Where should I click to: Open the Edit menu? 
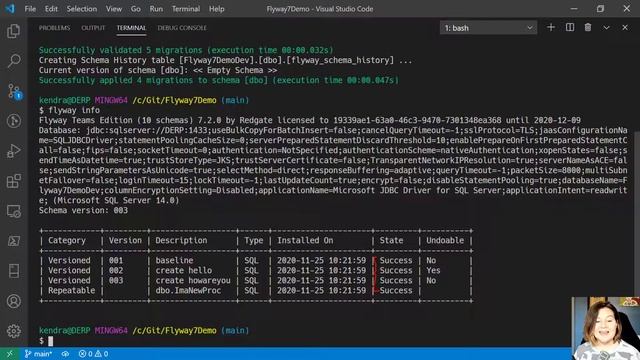[x=51, y=9]
